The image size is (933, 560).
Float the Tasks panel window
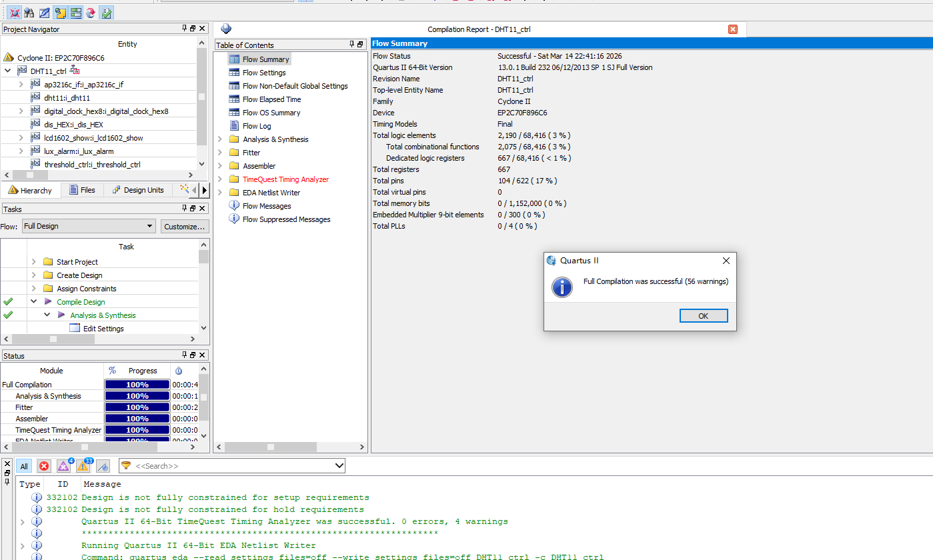(193, 209)
